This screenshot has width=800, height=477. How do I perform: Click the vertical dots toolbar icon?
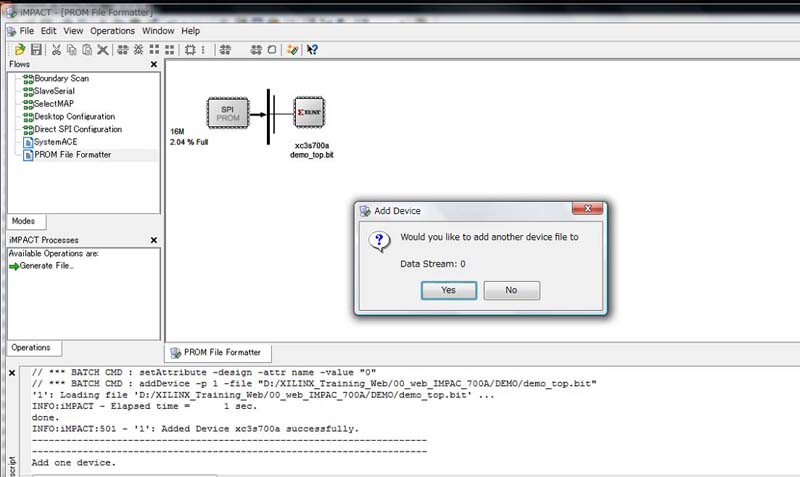pyautogui.click(x=203, y=49)
